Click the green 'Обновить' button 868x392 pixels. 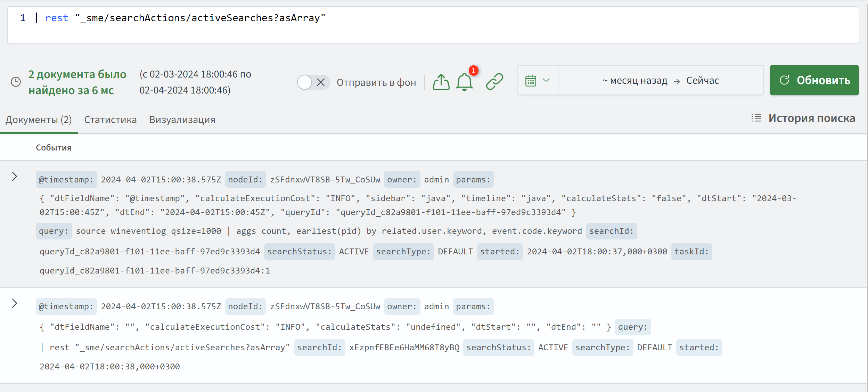point(814,80)
